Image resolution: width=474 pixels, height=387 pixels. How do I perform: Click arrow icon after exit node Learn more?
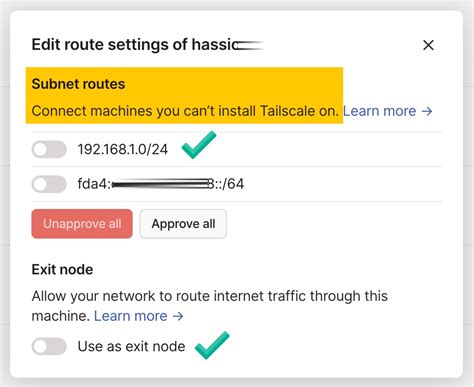click(x=178, y=316)
